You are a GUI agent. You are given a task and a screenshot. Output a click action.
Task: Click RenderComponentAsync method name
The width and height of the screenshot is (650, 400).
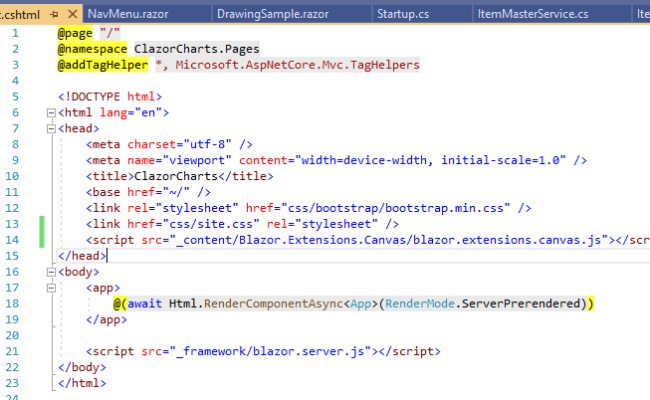[x=273, y=304]
